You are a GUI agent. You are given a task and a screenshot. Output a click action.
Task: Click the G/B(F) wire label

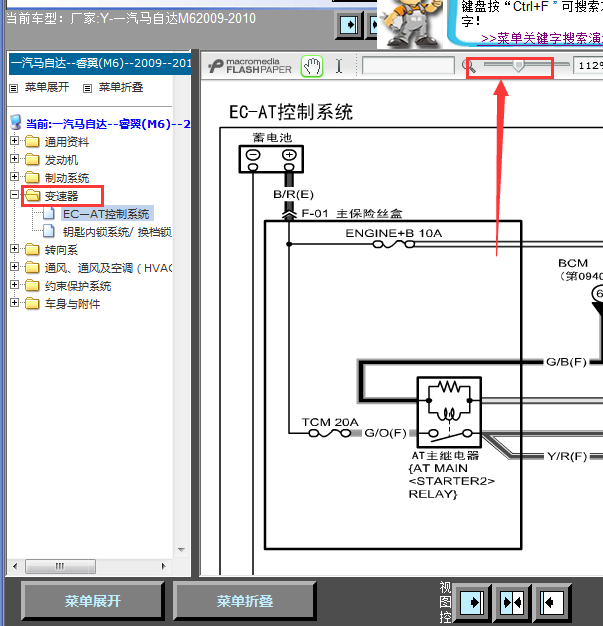[566, 362]
